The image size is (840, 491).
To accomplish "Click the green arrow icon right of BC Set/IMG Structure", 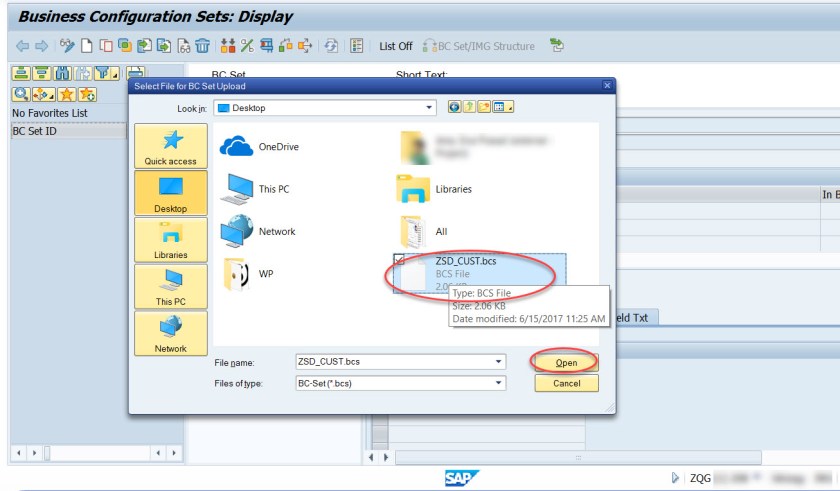I will (557, 45).
